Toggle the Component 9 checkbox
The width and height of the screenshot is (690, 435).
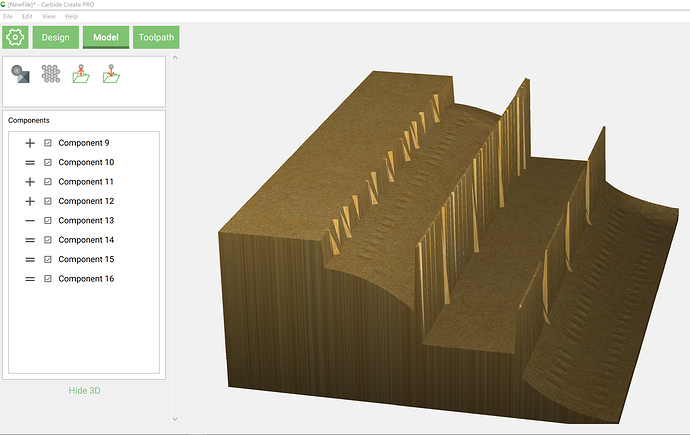pyautogui.click(x=48, y=143)
